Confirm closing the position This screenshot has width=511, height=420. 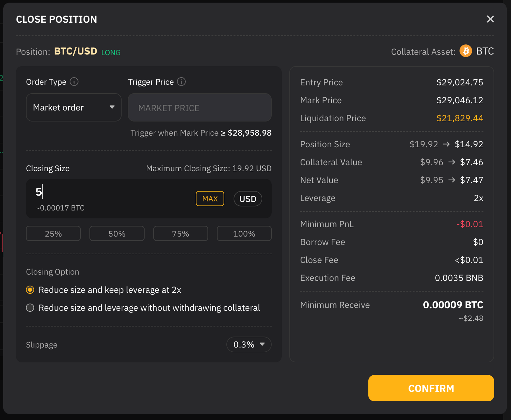pos(431,388)
